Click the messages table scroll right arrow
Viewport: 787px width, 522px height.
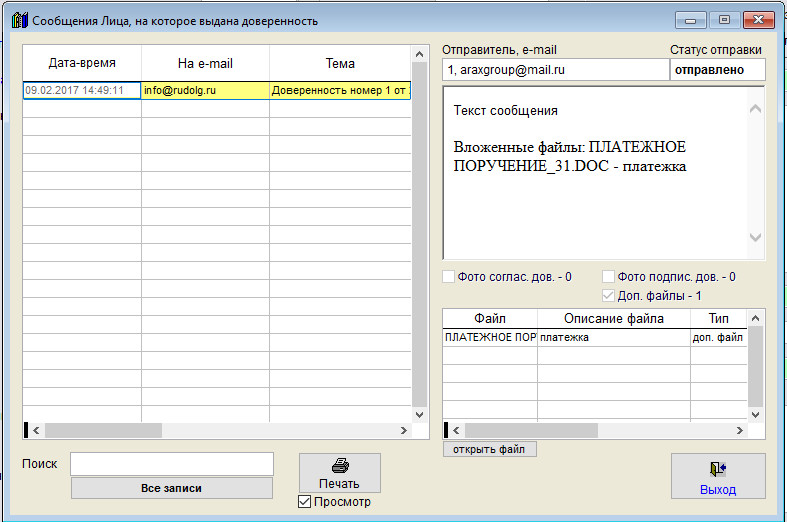pos(404,430)
